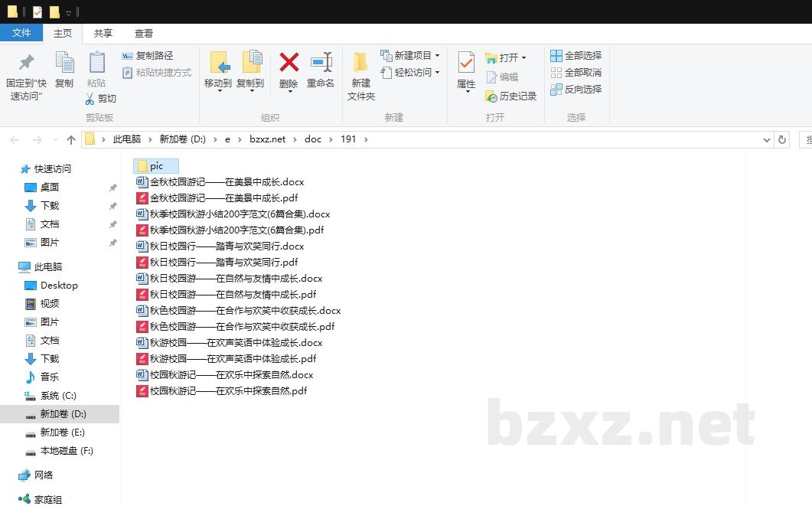The width and height of the screenshot is (812, 506).
Task: Click the bzxz.net breadcrumb in address bar
Action: pos(267,139)
